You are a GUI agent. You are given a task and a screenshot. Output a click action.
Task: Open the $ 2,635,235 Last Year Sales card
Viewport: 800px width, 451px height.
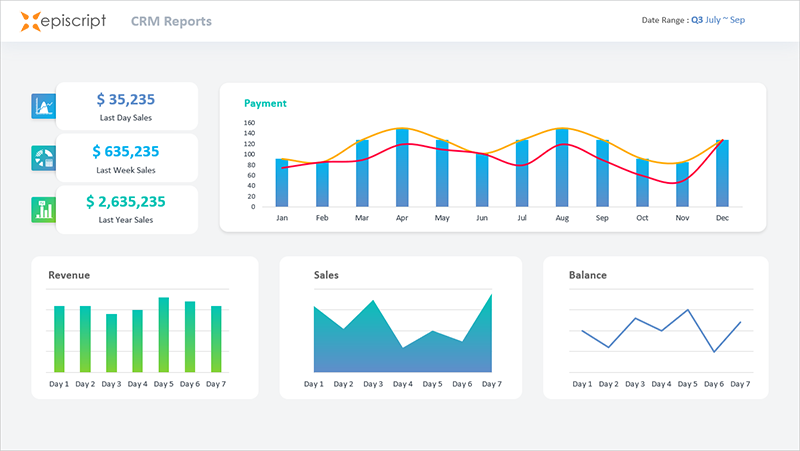[127, 210]
